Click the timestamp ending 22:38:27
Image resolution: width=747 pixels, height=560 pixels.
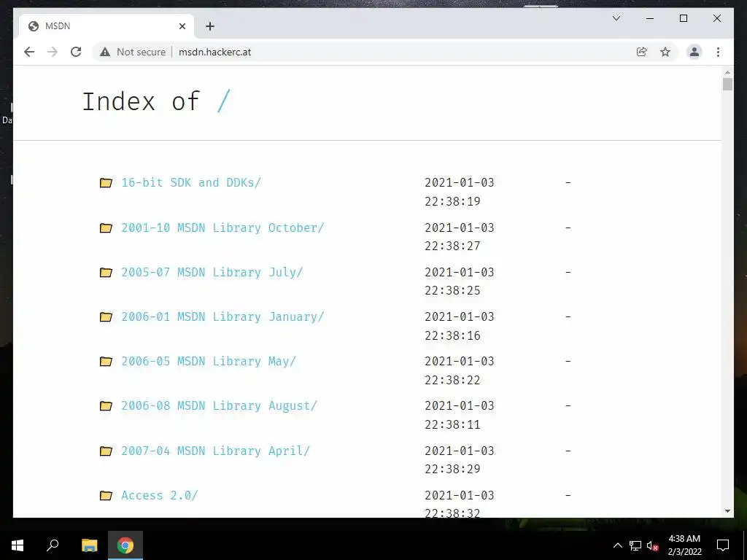pos(460,237)
